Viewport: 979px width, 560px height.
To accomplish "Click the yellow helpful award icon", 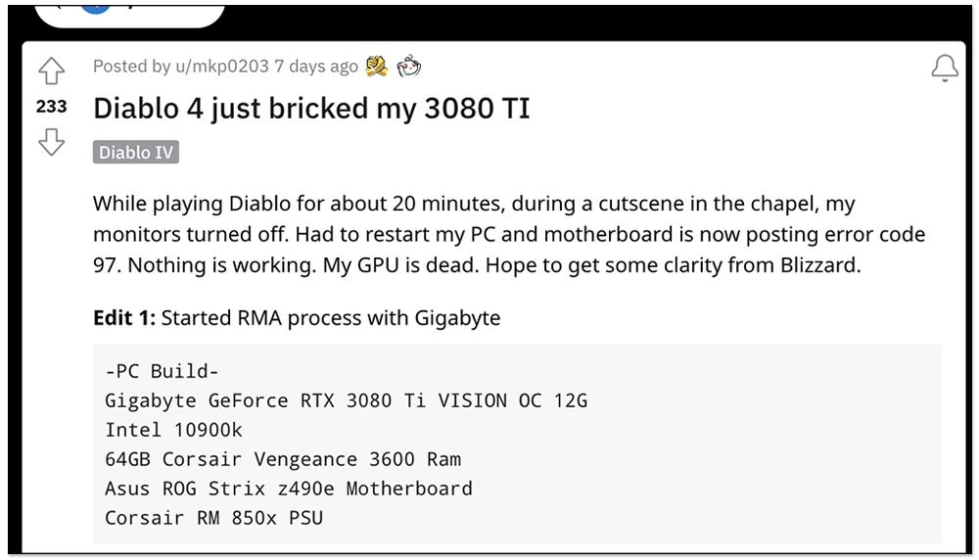I will point(377,67).
